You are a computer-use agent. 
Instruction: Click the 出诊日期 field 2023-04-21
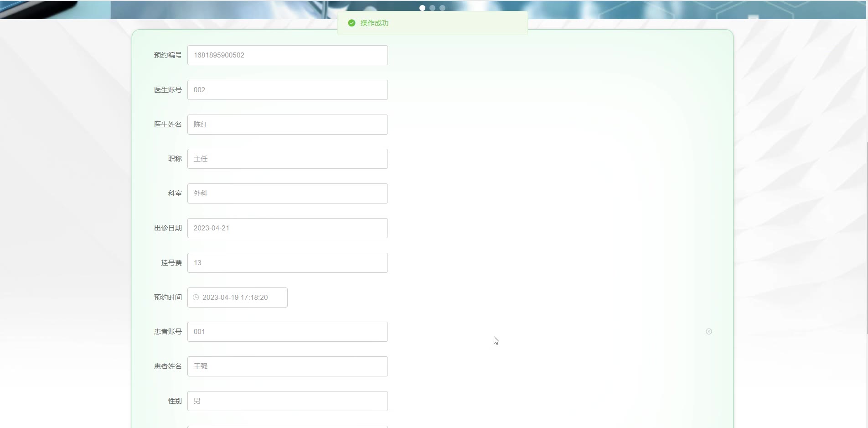click(287, 228)
